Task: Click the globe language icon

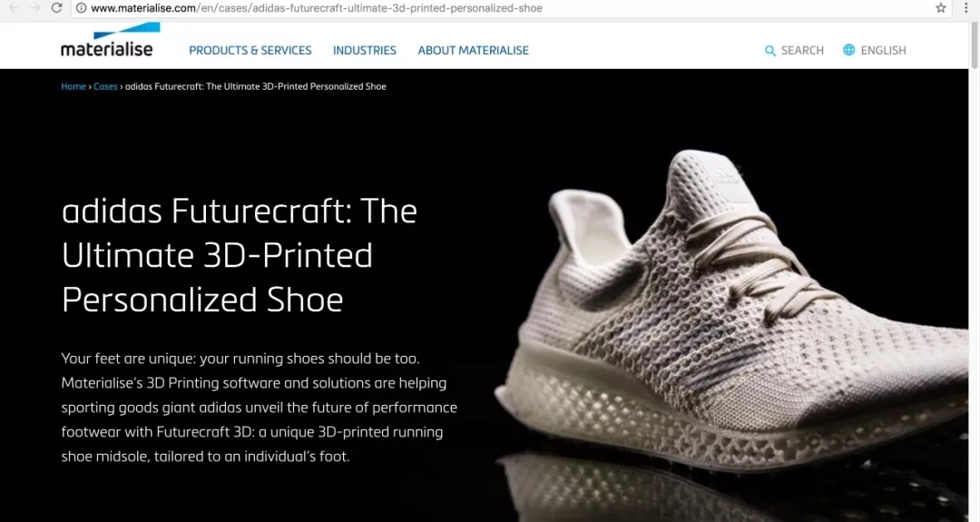Action: [x=848, y=50]
